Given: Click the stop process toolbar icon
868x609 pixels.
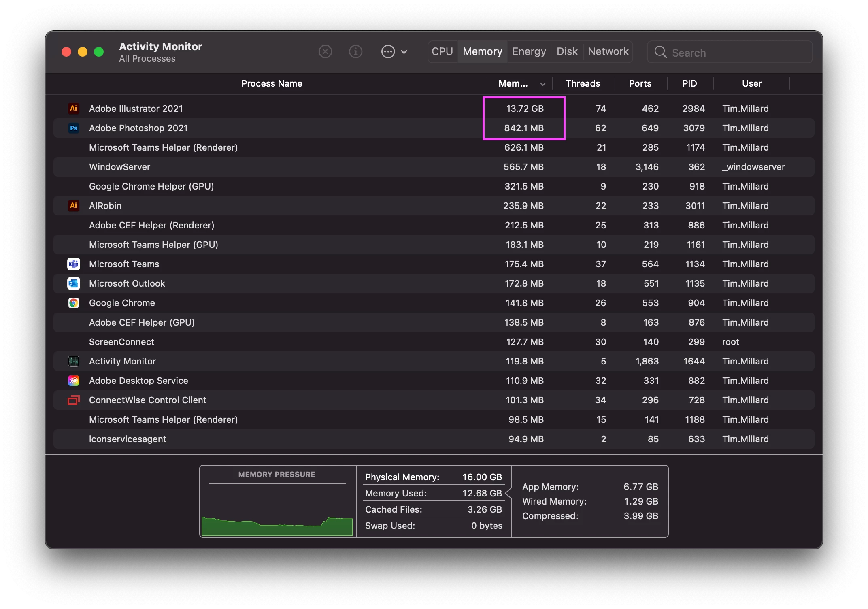Looking at the screenshot, I should coord(325,52).
